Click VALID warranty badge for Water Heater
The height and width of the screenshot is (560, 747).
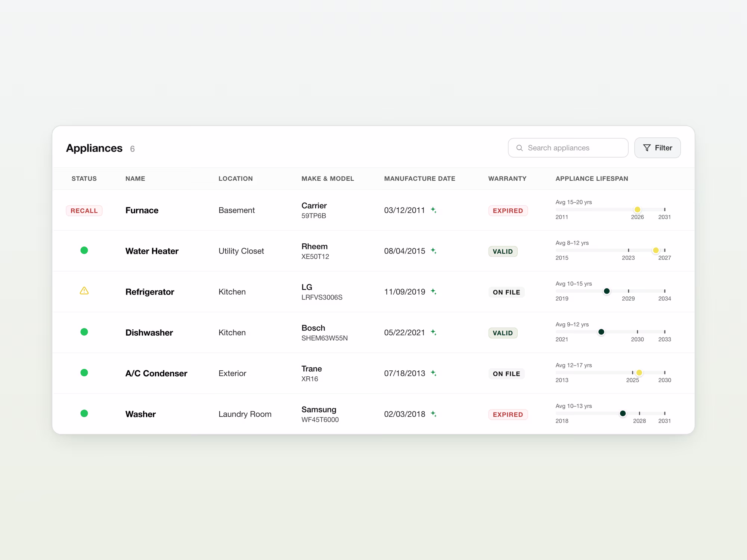coord(503,251)
